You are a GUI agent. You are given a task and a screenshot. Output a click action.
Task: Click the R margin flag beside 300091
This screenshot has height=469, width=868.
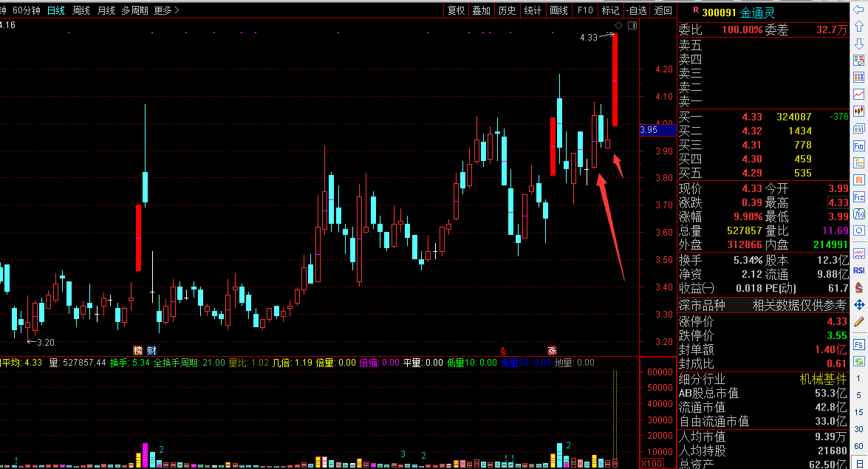[x=696, y=10]
